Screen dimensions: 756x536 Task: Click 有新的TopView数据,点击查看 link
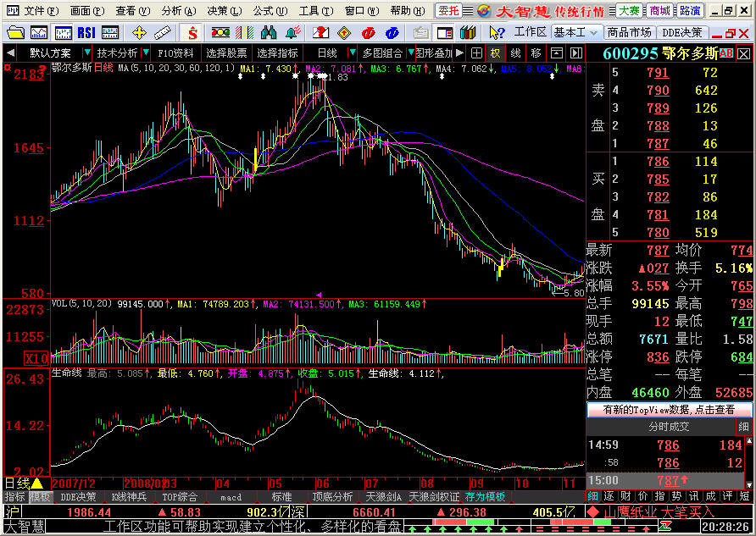(x=669, y=410)
